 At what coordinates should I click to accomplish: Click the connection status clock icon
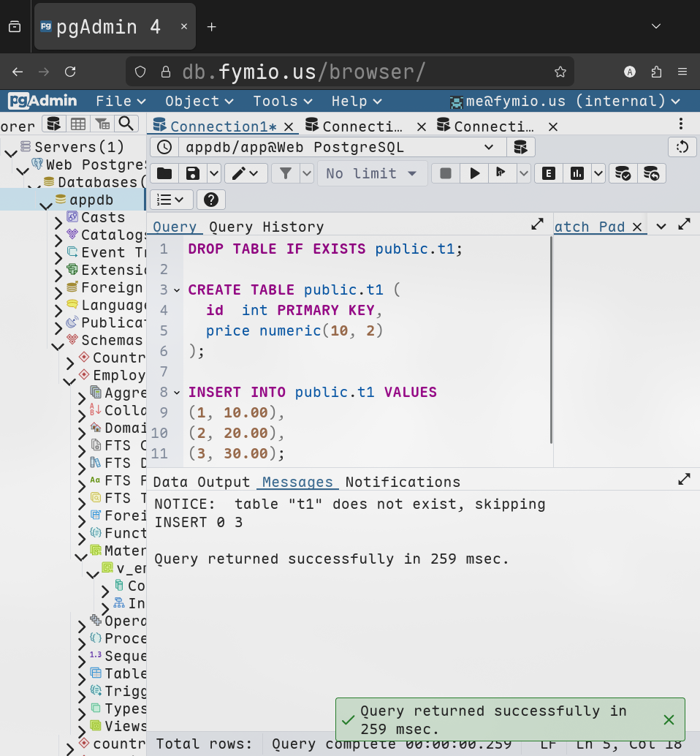[x=164, y=147]
